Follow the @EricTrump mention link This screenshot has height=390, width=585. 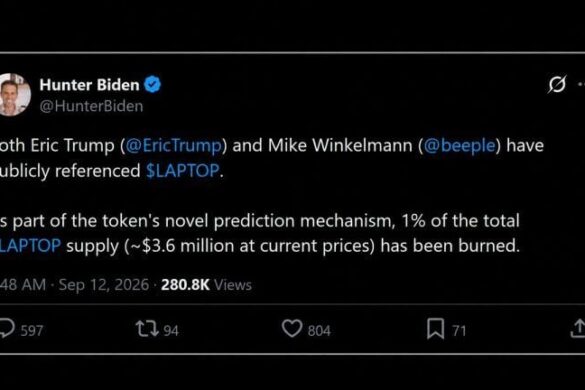point(173,146)
